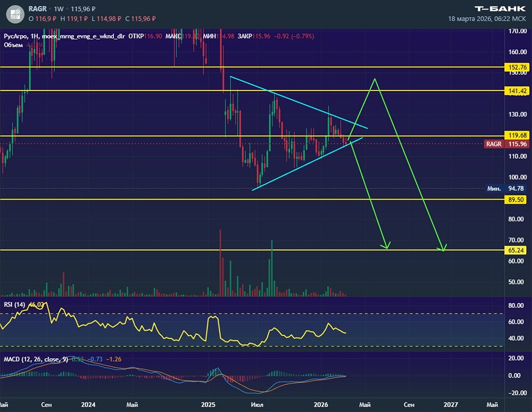
Task: Click the 1W timeframe label
Action: [59, 9]
